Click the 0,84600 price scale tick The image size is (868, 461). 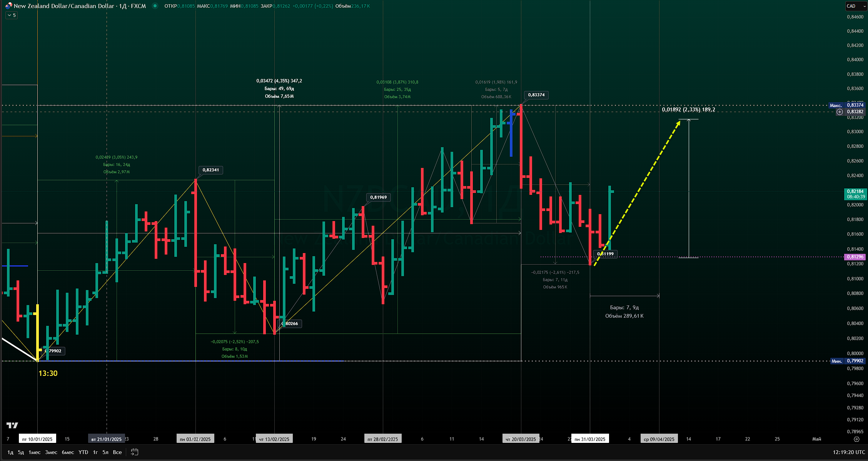click(855, 17)
